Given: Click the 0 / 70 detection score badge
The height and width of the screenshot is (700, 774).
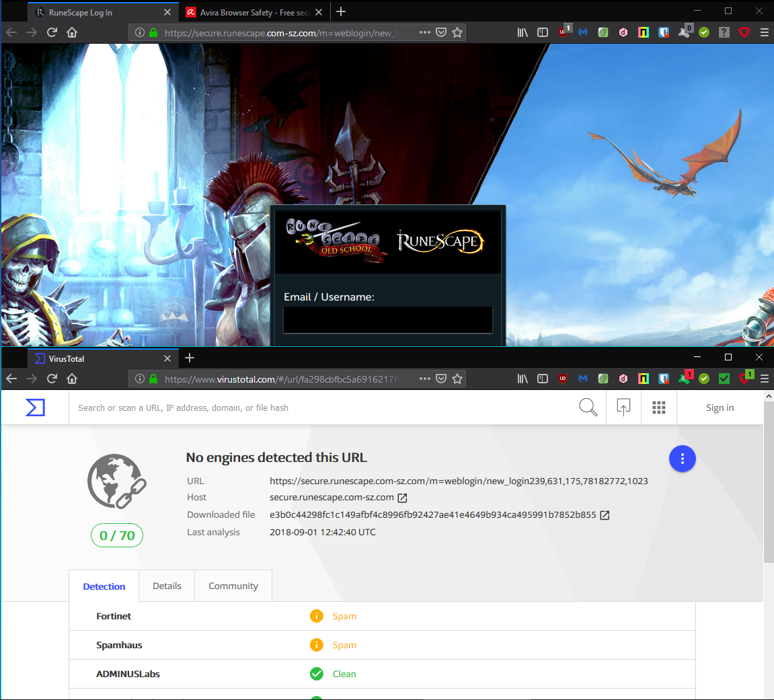Looking at the screenshot, I should pyautogui.click(x=117, y=535).
